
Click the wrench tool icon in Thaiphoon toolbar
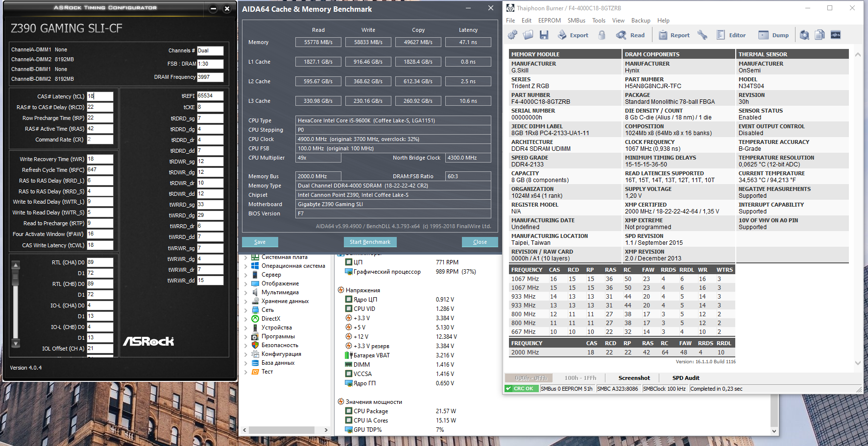(702, 35)
